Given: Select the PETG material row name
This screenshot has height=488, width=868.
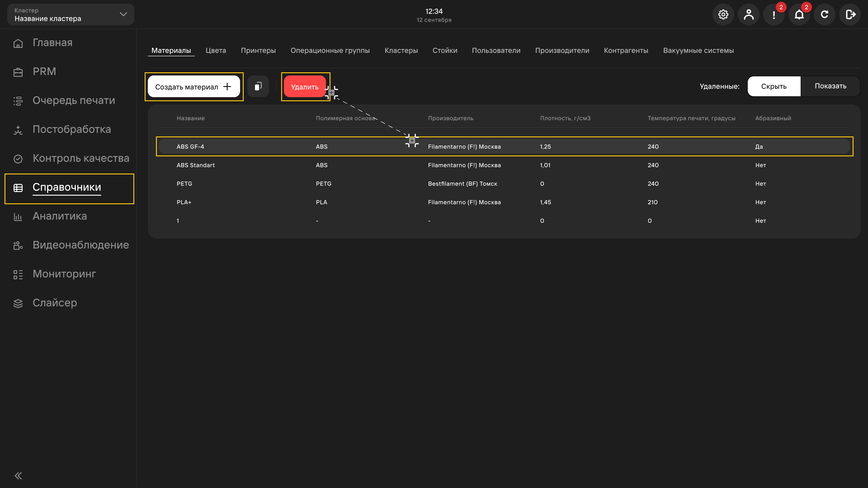Looking at the screenshot, I should click(184, 183).
